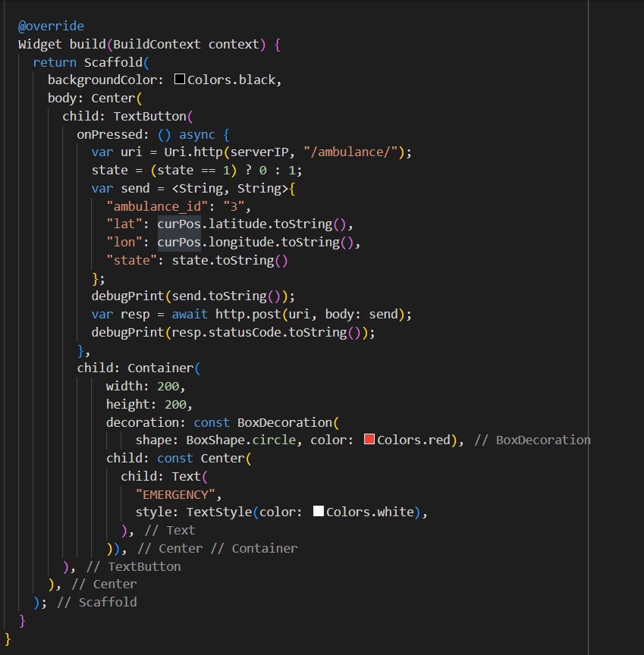
Task: Click the async keyword
Action: pyautogui.click(x=196, y=134)
